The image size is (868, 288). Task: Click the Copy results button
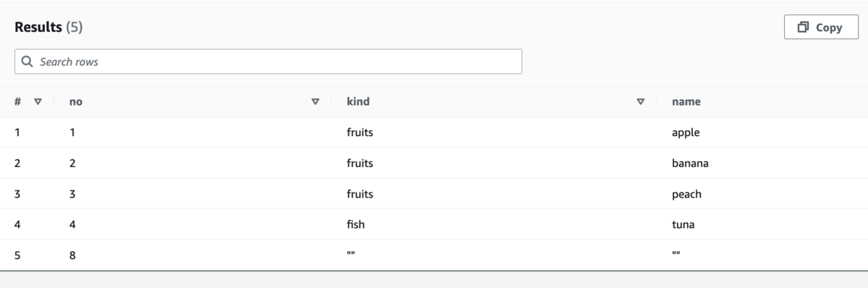[821, 27]
